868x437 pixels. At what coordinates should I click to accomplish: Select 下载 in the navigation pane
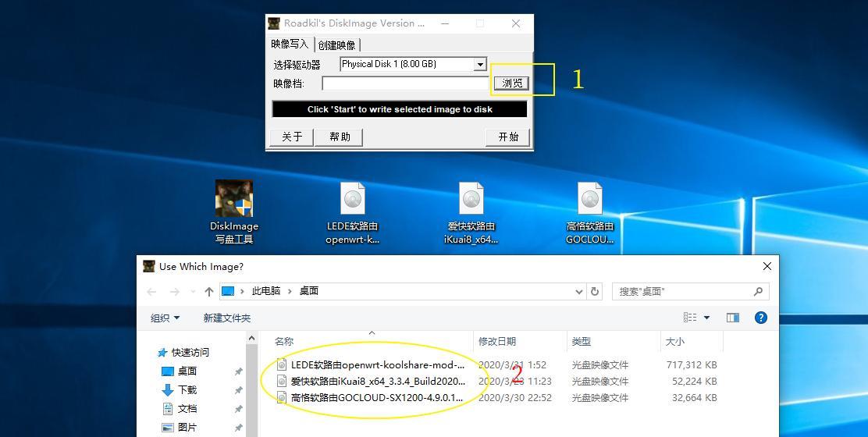pyautogui.click(x=187, y=390)
